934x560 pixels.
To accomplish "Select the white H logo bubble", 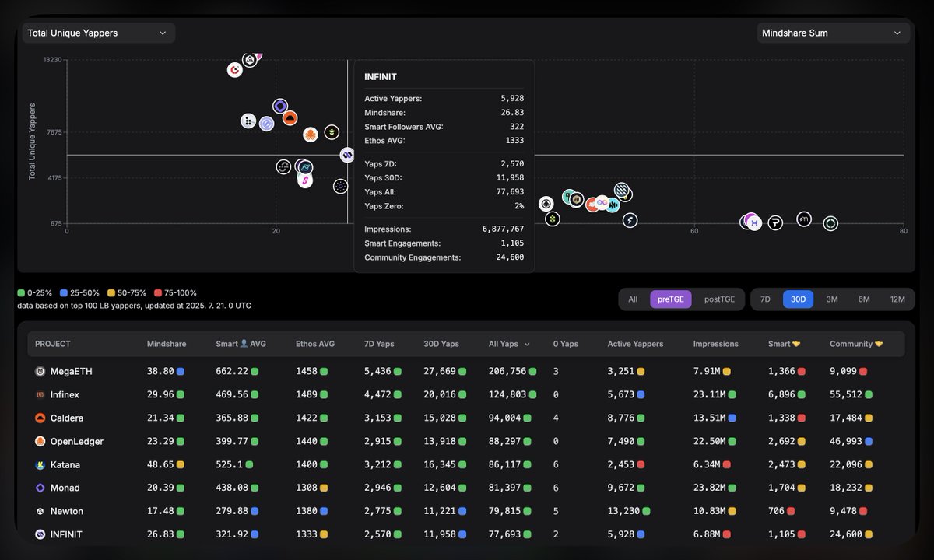I will click(753, 223).
